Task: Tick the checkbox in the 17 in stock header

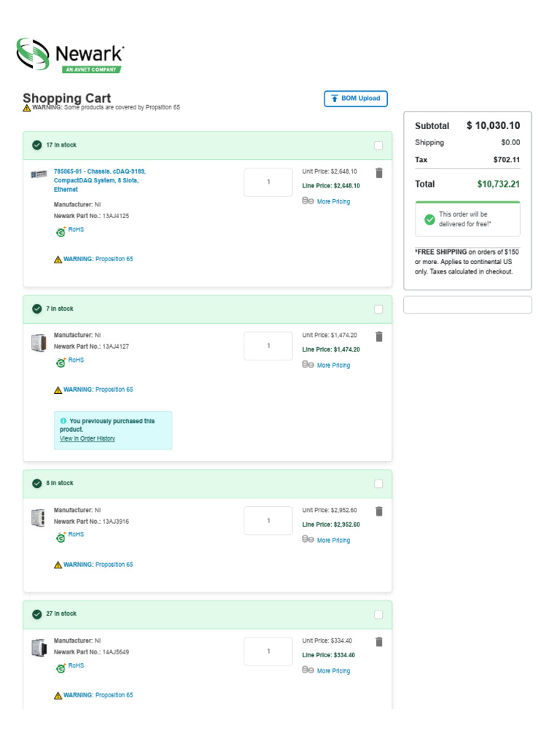Action: click(x=378, y=145)
